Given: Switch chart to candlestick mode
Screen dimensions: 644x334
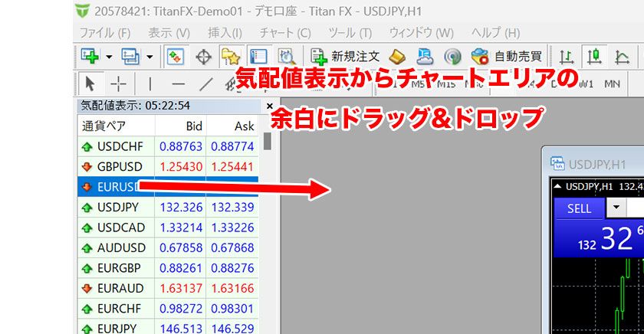Looking at the screenshot, I should [x=594, y=56].
